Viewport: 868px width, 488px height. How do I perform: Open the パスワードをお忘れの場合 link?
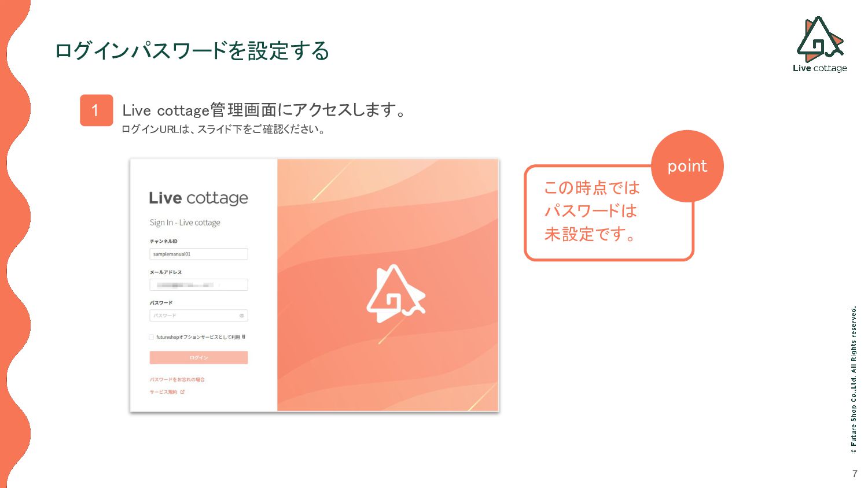pos(177,380)
